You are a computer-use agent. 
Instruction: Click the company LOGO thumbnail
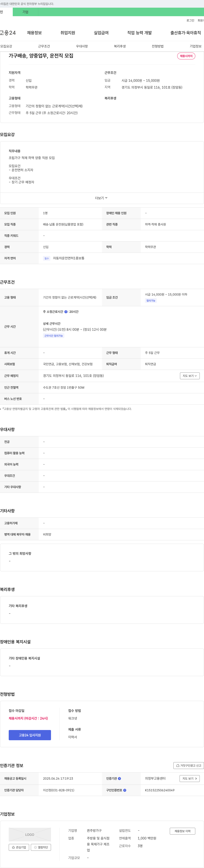click(30, 834)
